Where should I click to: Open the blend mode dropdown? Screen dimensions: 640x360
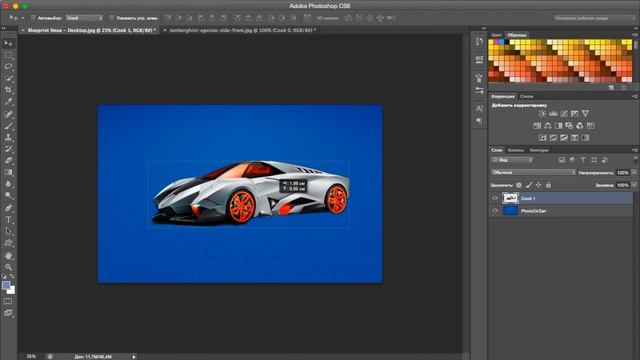[x=533, y=173]
